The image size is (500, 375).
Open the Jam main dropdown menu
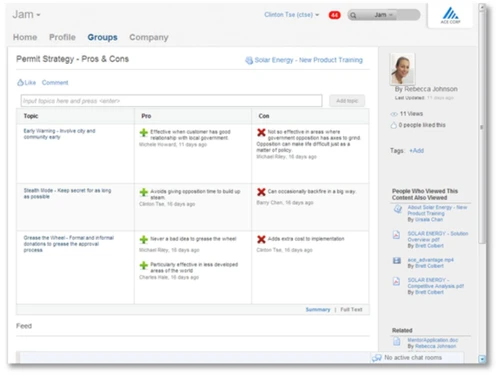tap(26, 15)
